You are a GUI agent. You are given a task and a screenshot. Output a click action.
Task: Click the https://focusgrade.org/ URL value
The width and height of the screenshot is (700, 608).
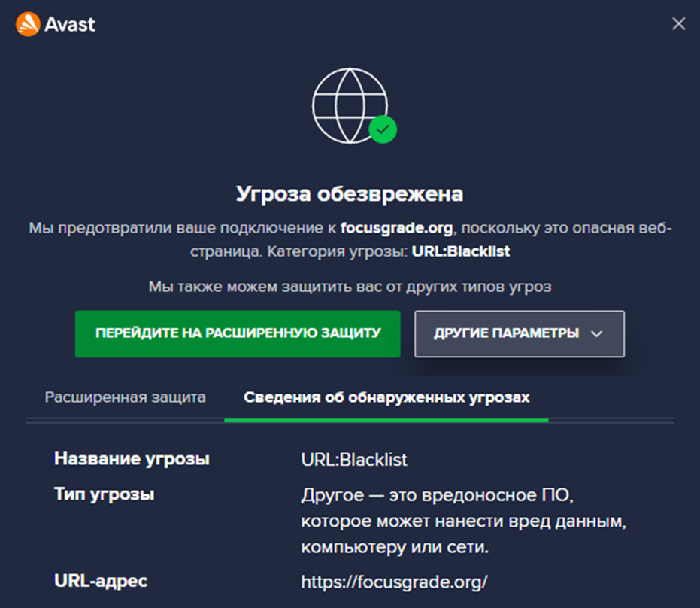pos(394,582)
